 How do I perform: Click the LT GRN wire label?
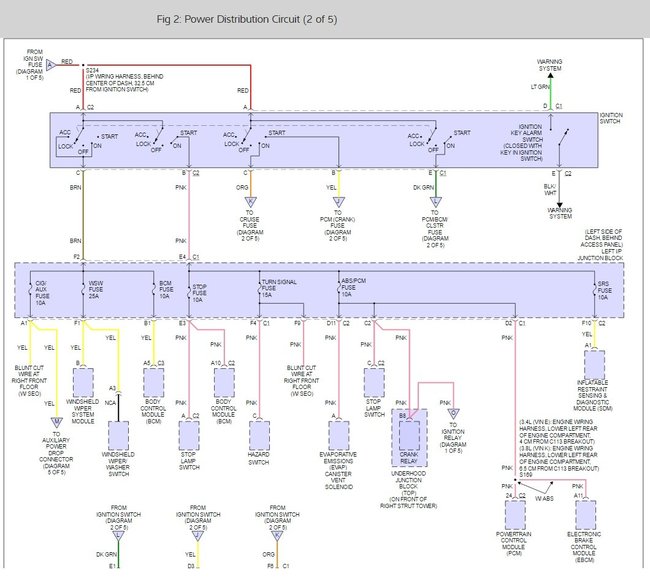[x=540, y=87]
